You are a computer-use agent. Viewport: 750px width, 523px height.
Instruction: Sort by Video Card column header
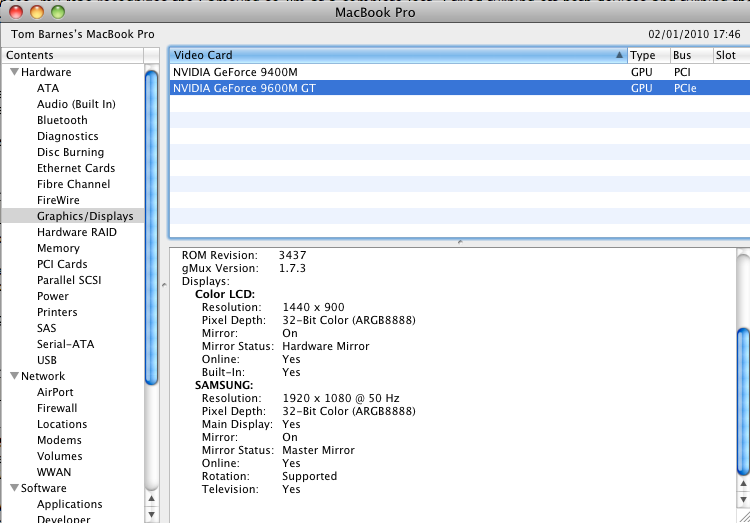click(x=398, y=55)
